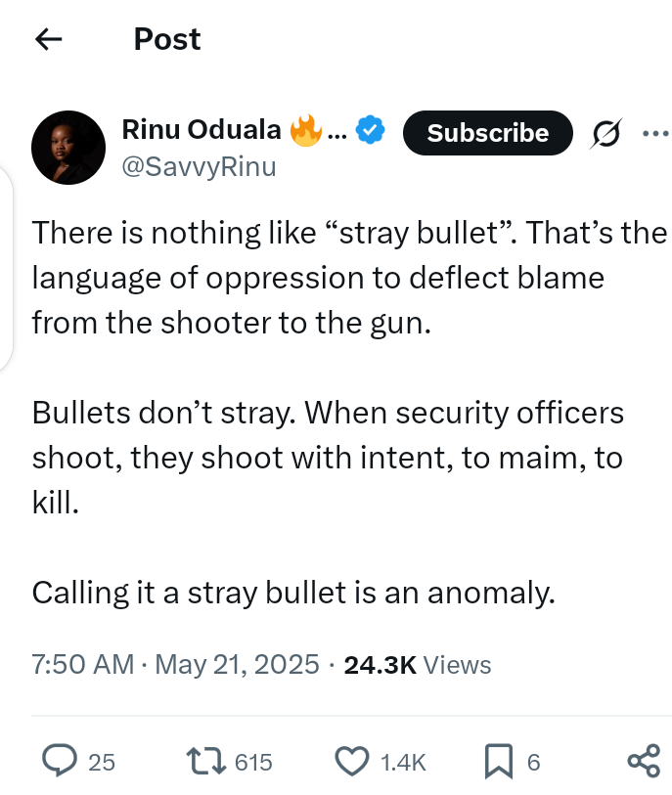Go back using the left arrow

(x=48, y=39)
